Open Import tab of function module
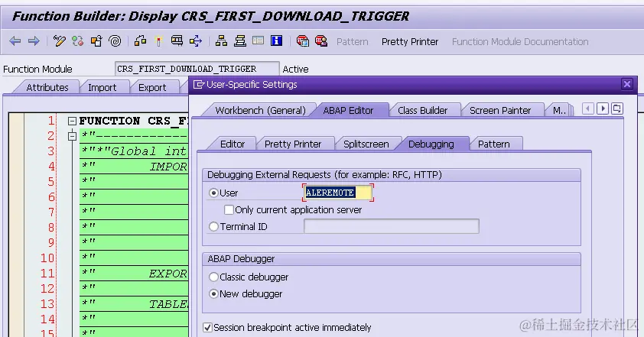The image size is (644, 337). coord(102,87)
